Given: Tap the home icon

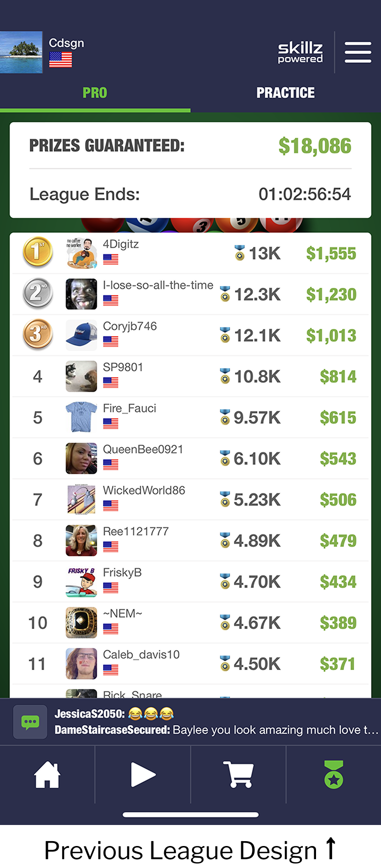Looking at the screenshot, I should pos(47,775).
